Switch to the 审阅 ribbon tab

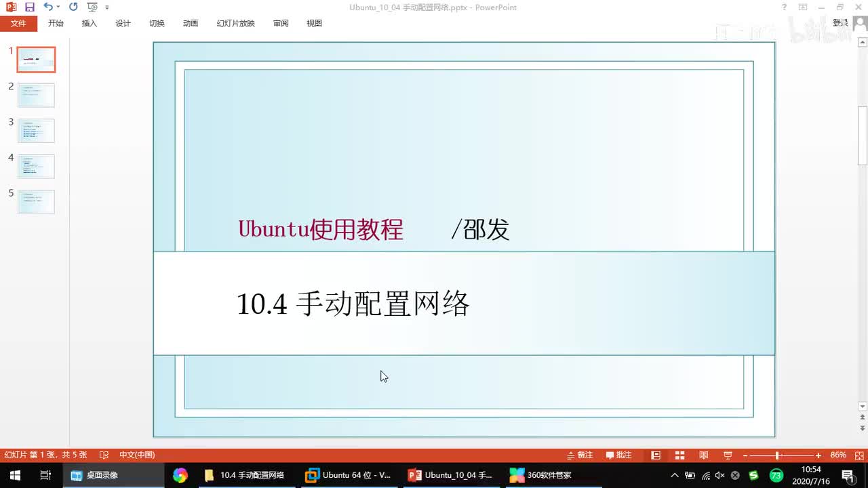coord(281,23)
